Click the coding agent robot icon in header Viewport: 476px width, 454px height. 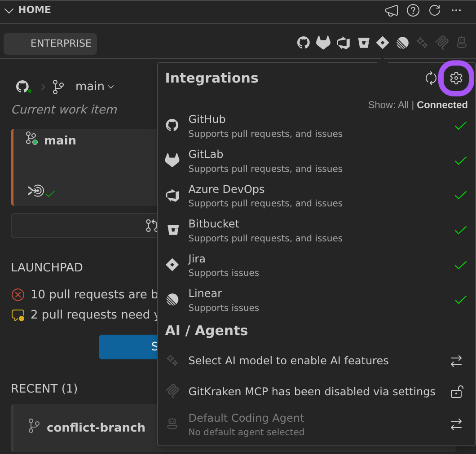[462, 43]
